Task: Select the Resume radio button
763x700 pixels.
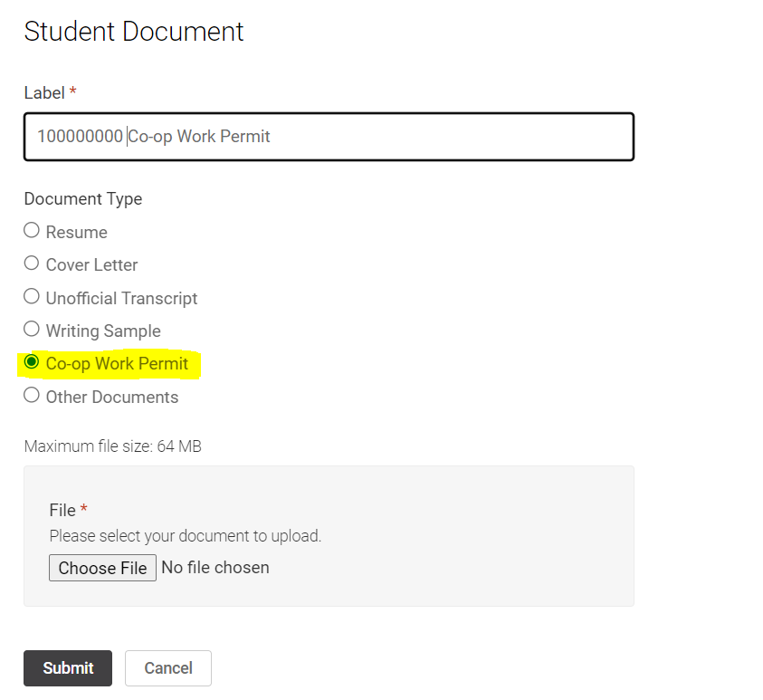Action: point(32,230)
